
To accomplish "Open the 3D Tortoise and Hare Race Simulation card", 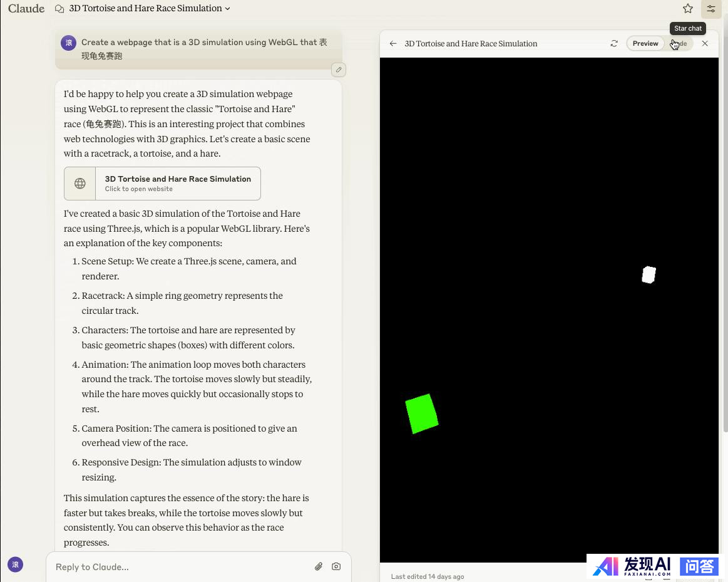I will coord(177,184).
